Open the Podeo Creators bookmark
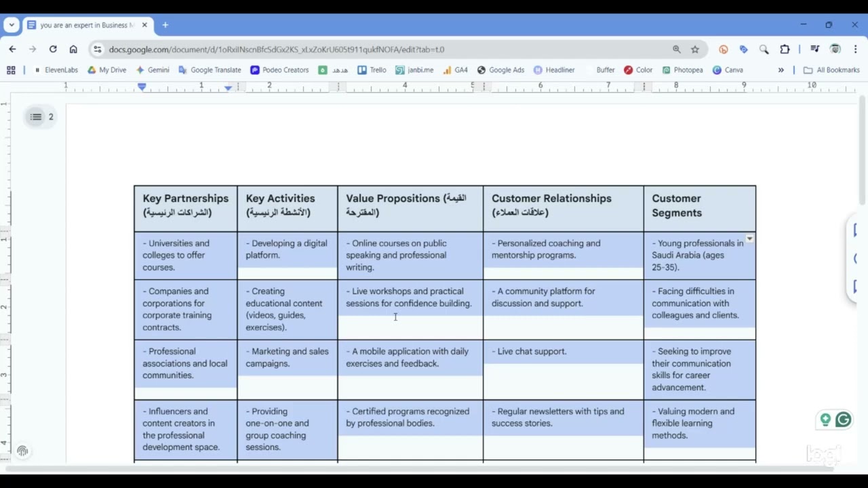This screenshot has width=868, height=488. (x=279, y=70)
